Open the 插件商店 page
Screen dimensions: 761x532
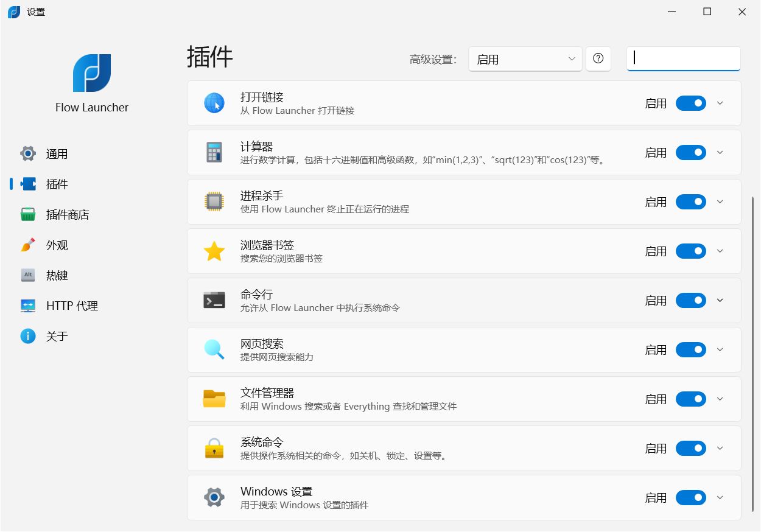pyautogui.click(x=91, y=214)
